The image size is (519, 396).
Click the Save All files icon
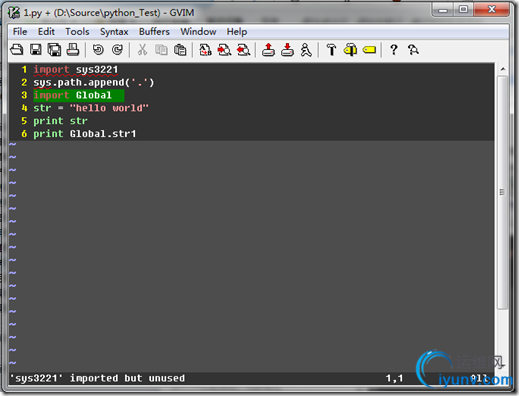click(x=54, y=50)
